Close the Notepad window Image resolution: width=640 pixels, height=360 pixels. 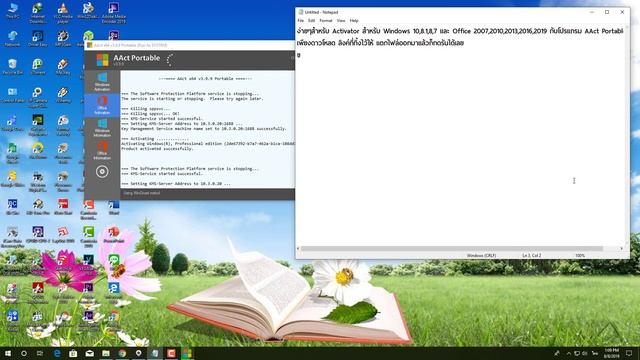click(622, 12)
